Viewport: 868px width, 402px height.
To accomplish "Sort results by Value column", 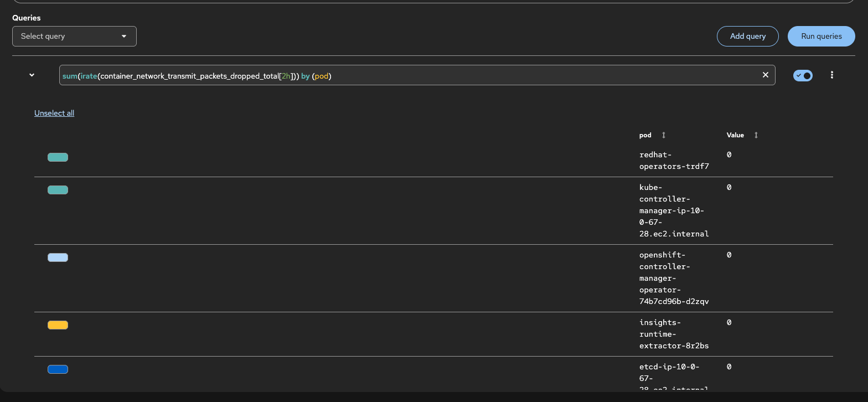I will pyautogui.click(x=756, y=135).
